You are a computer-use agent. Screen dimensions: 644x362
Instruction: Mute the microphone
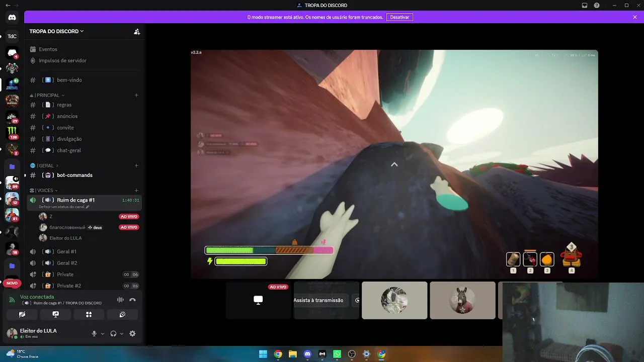[x=94, y=333]
